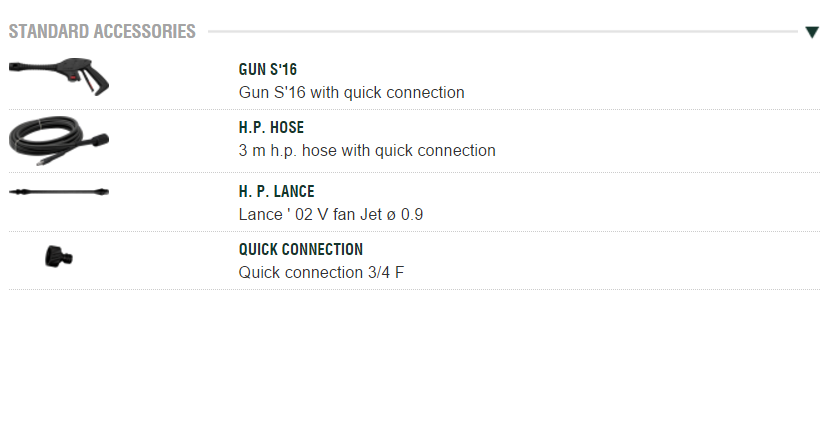Click the quick connection fitting image
Viewport: 821px width, 442px height.
59,257
